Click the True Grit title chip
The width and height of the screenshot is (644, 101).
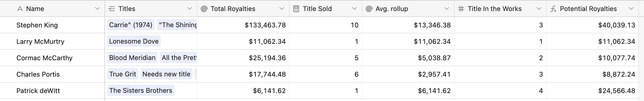tap(122, 74)
